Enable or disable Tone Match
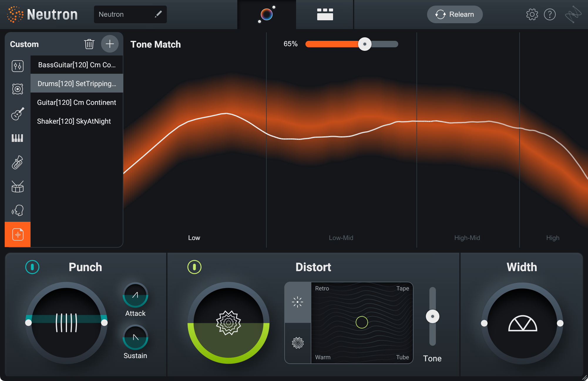Screen dimensions: 588x381 point(155,44)
